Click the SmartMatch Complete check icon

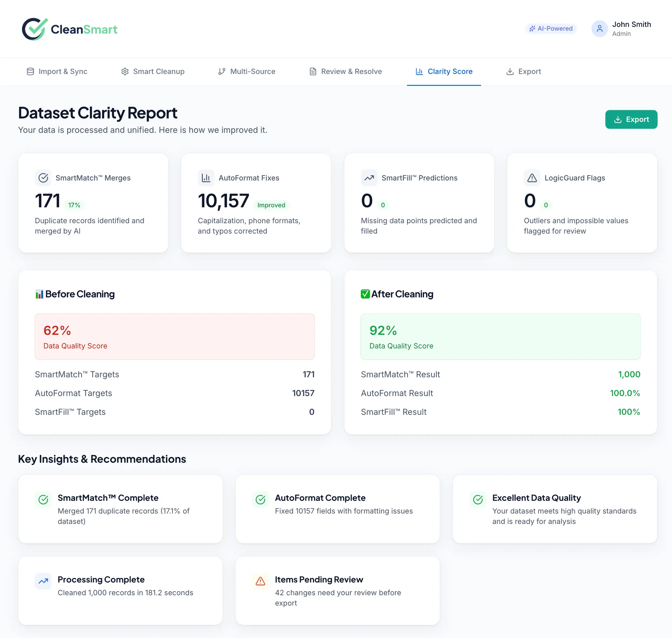tap(43, 499)
